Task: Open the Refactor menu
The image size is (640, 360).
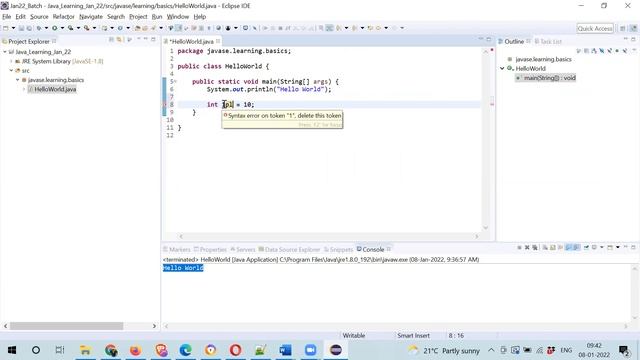Action: (x=64, y=17)
